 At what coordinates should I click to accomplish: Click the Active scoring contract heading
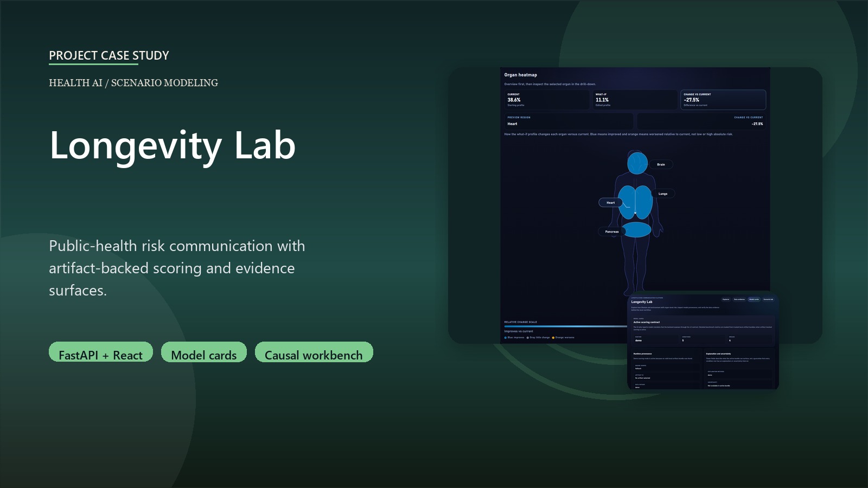[x=647, y=322]
